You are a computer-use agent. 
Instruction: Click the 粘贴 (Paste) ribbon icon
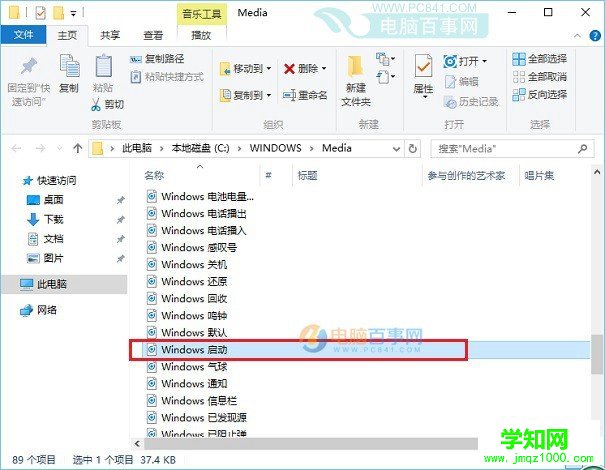tap(103, 66)
